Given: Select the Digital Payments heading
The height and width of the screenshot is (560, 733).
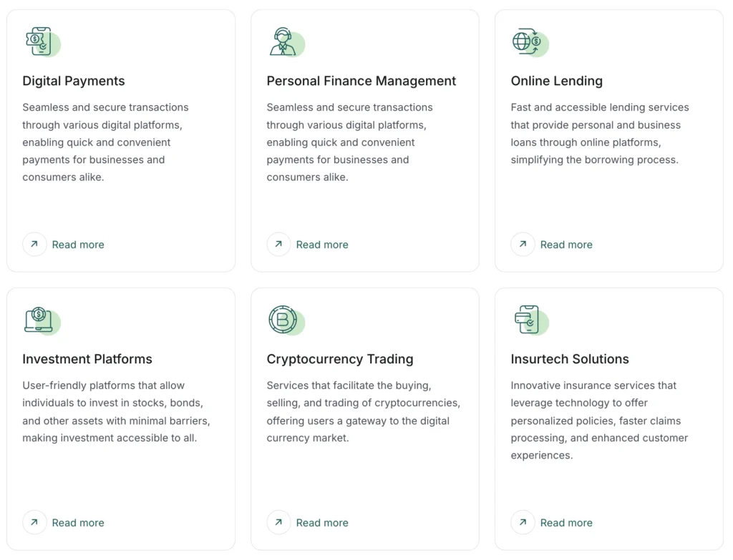Looking at the screenshot, I should coord(73,81).
